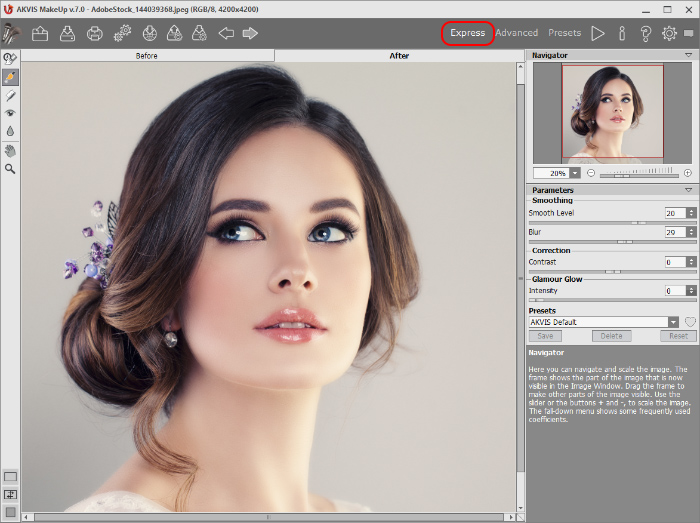Adjust the Smooth Level stepper arrows
Viewport: 700px width, 523px height.
(x=691, y=213)
